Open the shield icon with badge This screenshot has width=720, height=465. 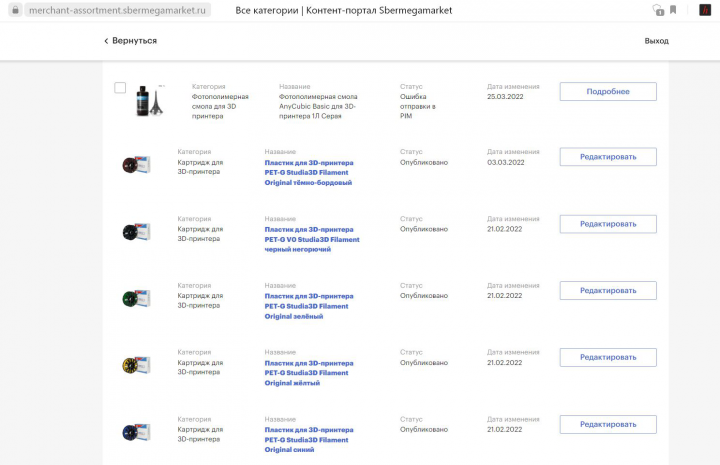point(658,10)
